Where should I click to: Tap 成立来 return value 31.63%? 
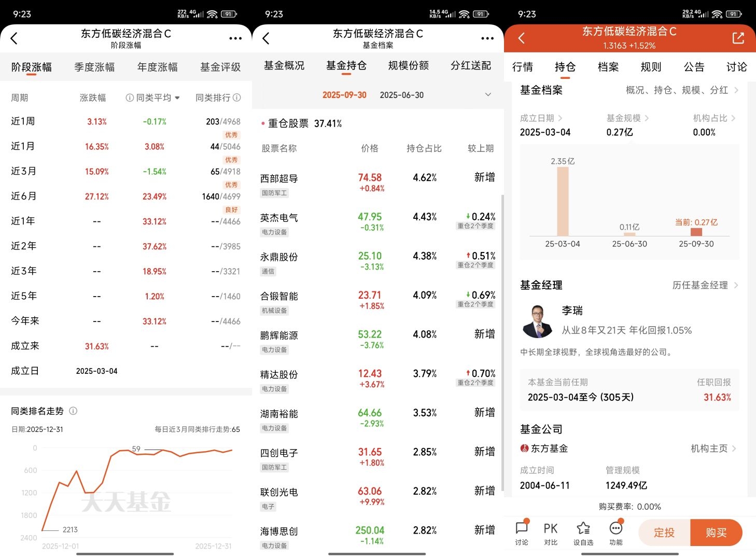coord(97,346)
